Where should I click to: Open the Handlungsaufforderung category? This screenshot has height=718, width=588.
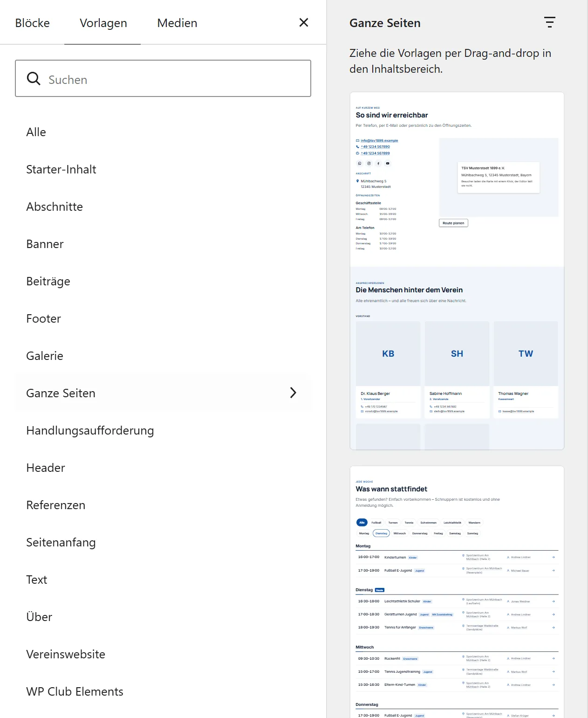pyautogui.click(x=163, y=430)
